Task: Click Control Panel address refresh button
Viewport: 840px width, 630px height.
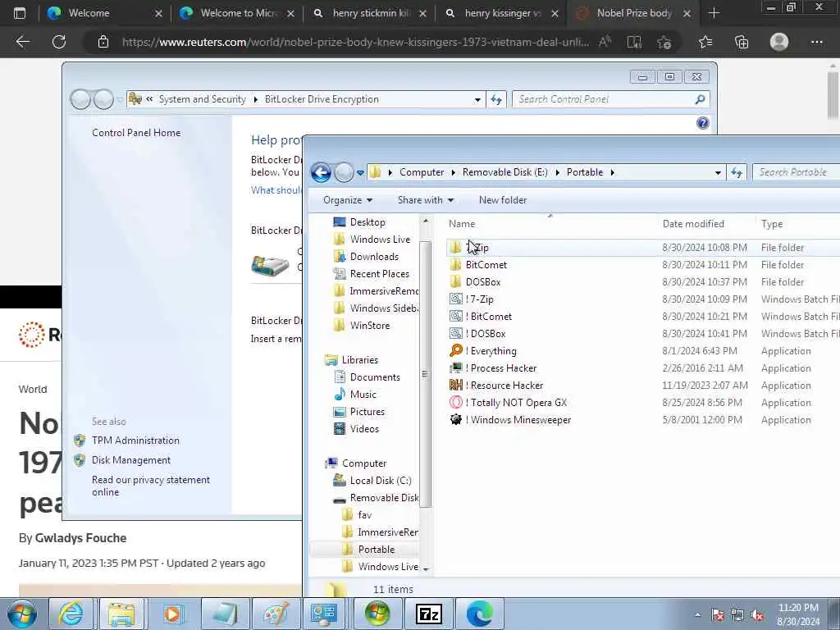Action: (496, 99)
